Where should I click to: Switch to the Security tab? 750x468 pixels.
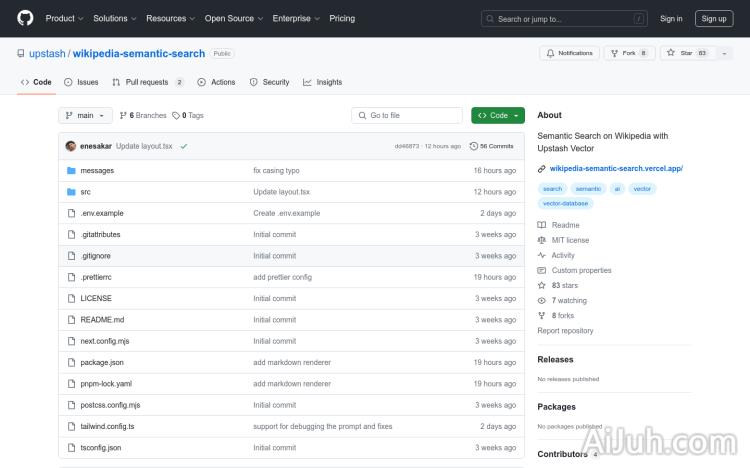tap(269, 82)
